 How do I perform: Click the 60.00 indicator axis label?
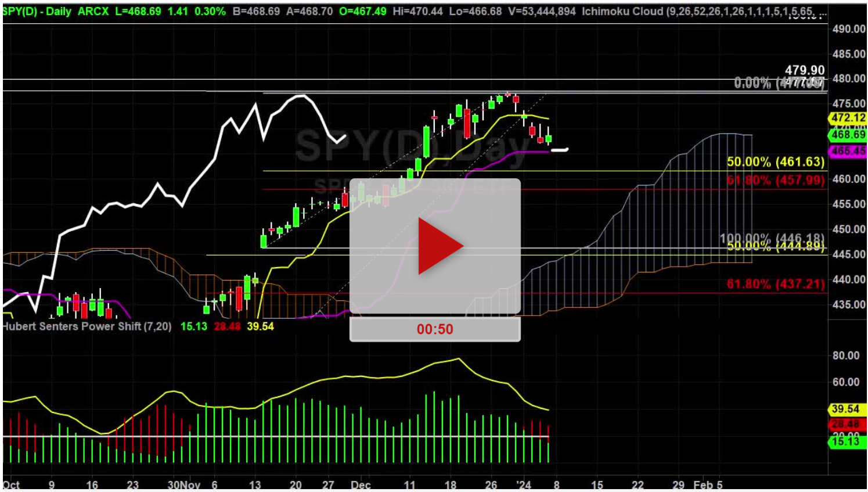tap(845, 382)
